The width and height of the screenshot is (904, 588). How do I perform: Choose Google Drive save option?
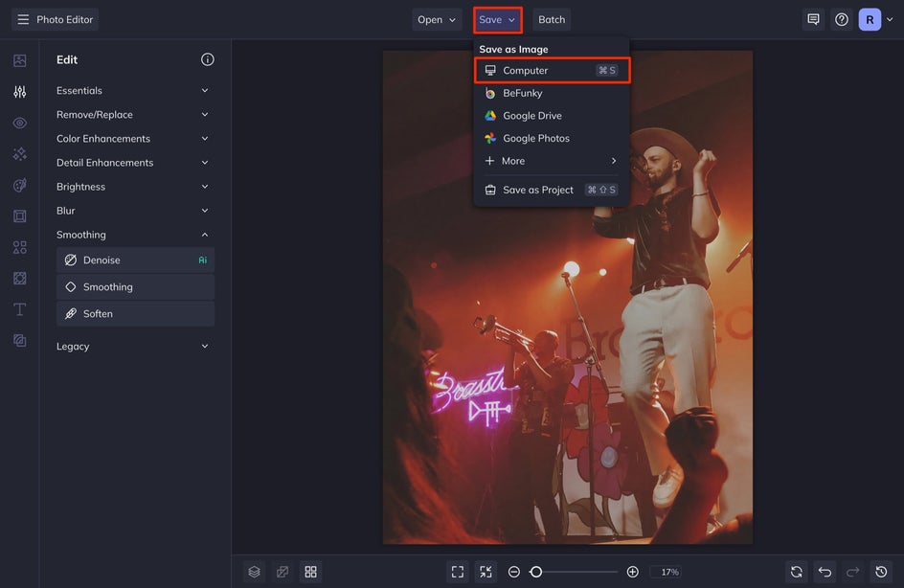click(x=552, y=116)
